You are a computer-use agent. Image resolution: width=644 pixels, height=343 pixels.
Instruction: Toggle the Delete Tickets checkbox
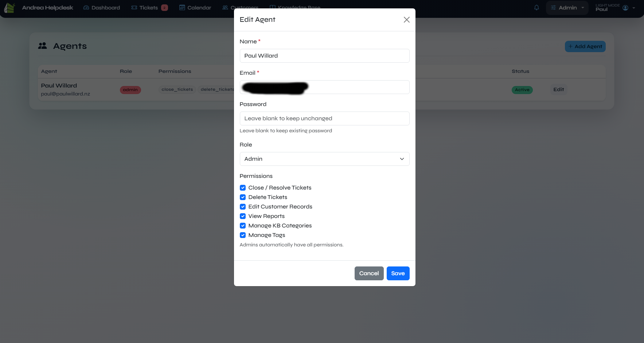[x=243, y=197]
